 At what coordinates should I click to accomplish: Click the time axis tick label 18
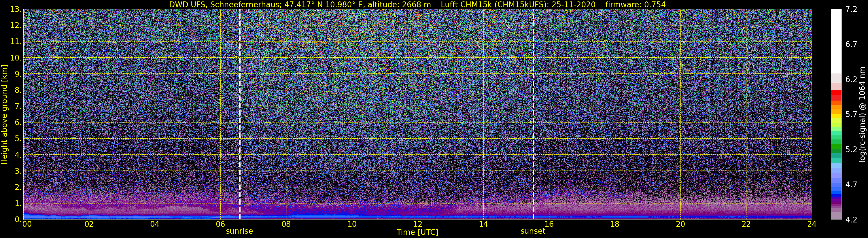click(614, 224)
